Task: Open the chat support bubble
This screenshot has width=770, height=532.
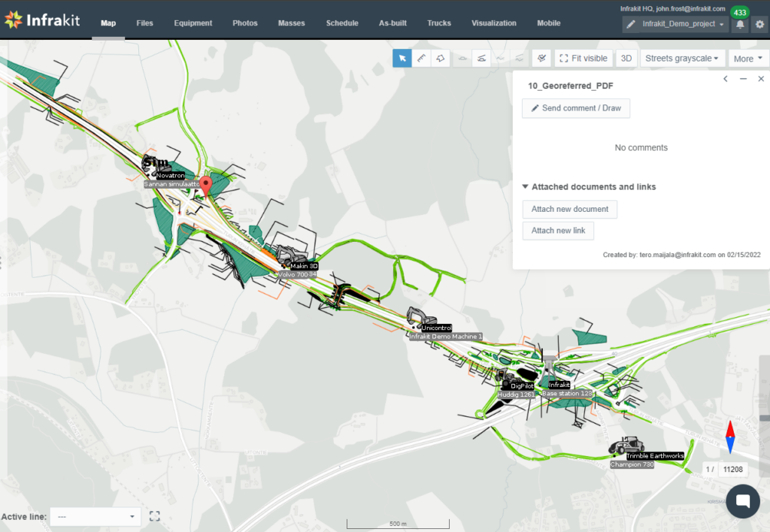Action: coord(743,501)
